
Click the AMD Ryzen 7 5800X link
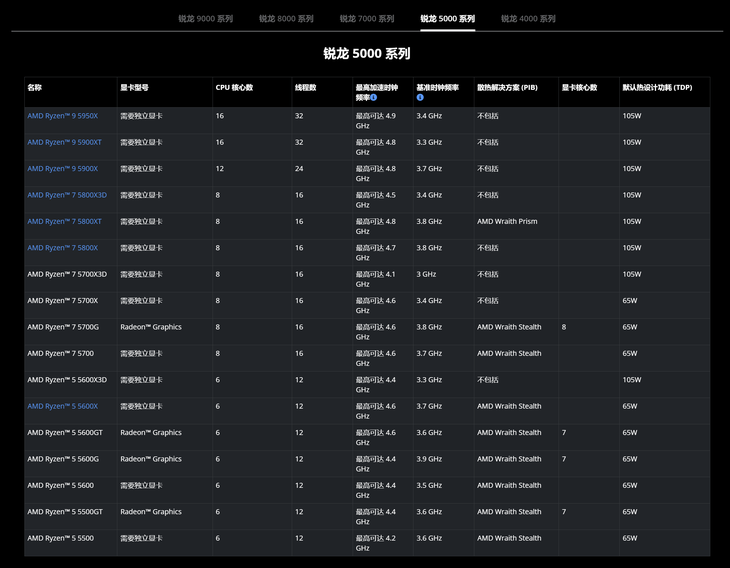tap(62, 248)
